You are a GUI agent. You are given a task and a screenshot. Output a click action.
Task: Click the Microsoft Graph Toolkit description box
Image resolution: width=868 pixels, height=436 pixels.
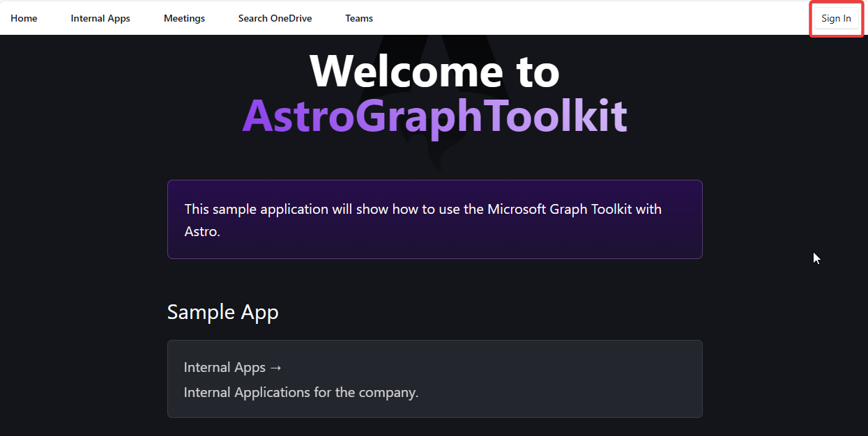434,219
